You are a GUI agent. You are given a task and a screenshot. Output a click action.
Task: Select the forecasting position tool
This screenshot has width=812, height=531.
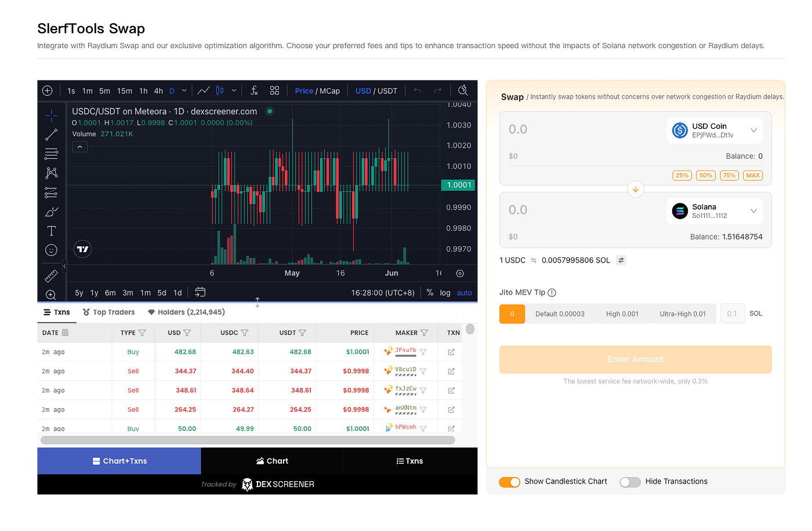coord(51,192)
